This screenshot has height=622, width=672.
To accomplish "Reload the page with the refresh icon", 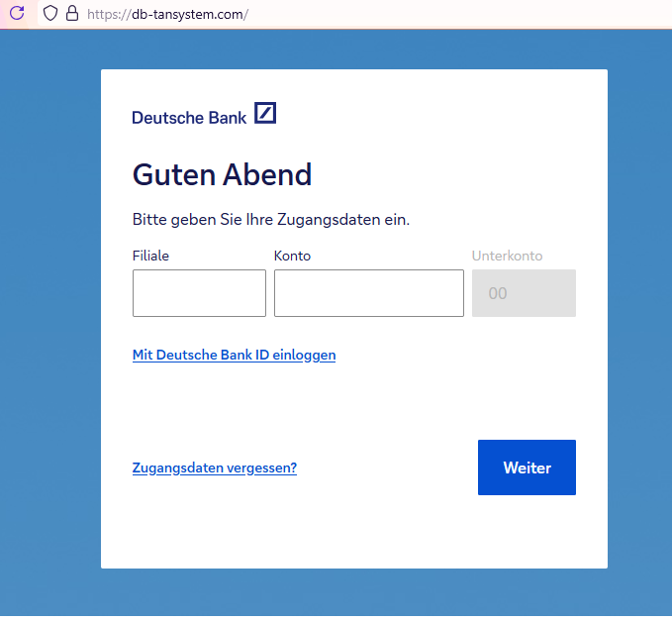I will click(x=17, y=13).
